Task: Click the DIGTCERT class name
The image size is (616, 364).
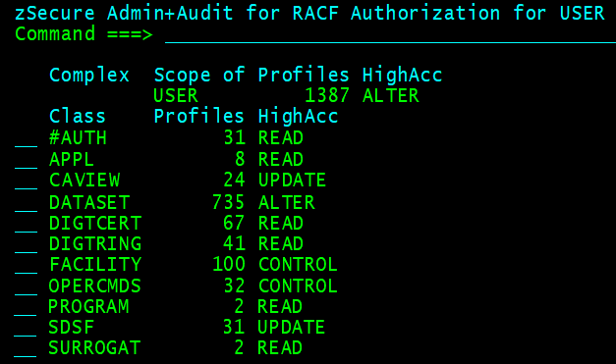Action: tap(95, 224)
